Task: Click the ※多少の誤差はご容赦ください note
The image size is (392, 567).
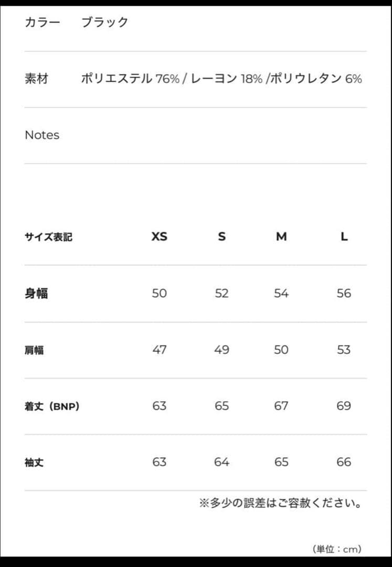Action: tap(280, 503)
